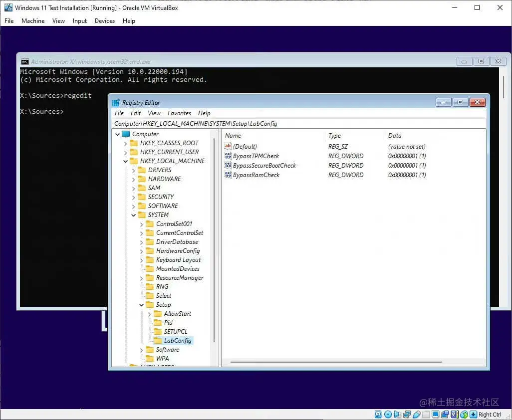Viewport: 512px width, 420px height.
Task: Click the USB devices status icon
Action: tap(416, 415)
